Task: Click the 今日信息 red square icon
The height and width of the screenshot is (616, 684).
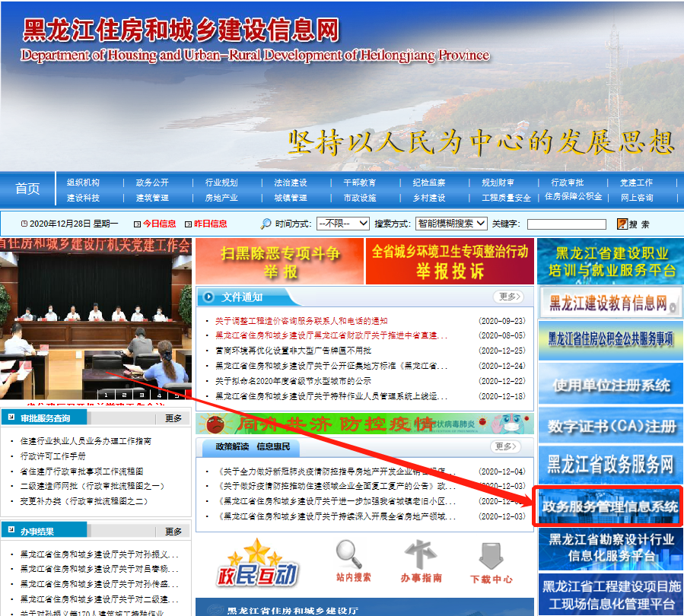Action: (137, 224)
